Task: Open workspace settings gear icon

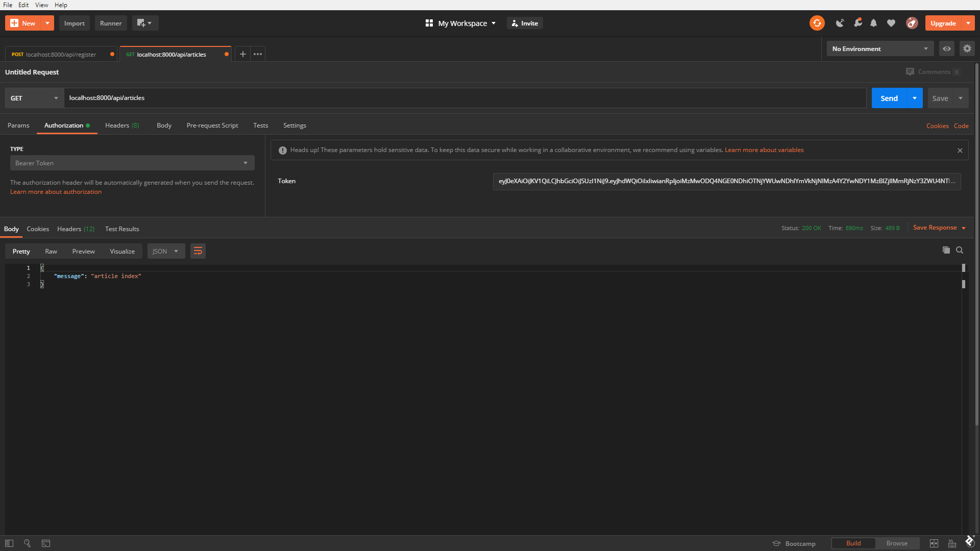Action: coord(967,48)
